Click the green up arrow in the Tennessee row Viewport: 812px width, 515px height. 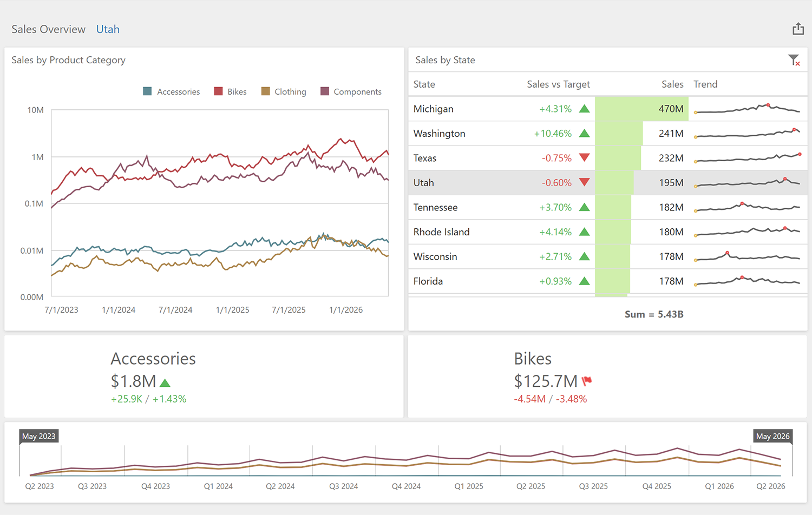click(584, 207)
